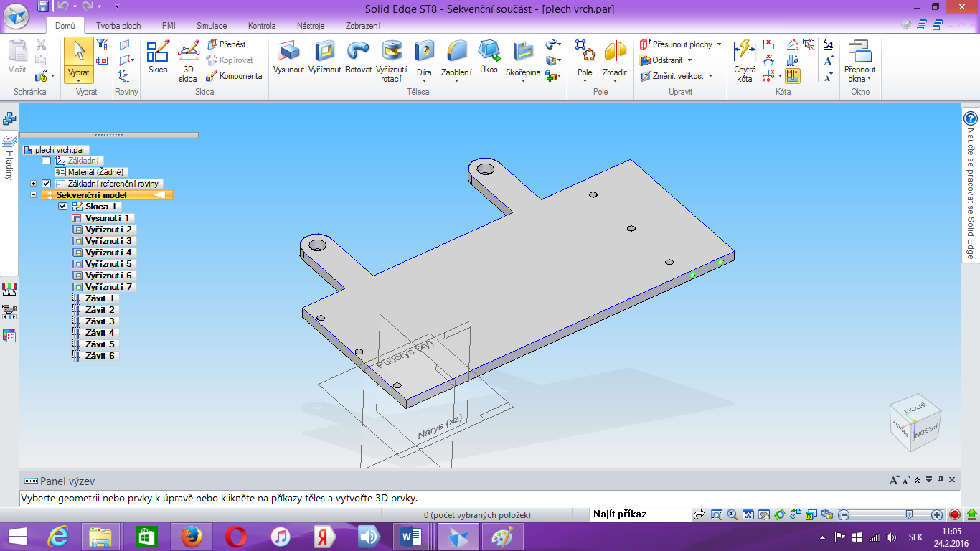Select the Vysunout extrude tool
Screen dimensions: 980x551
289,57
